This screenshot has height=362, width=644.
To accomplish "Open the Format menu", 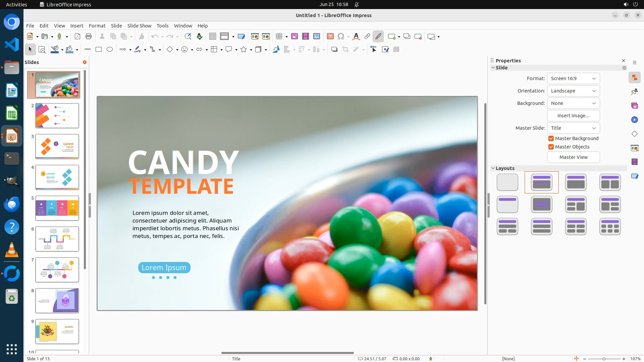I will click(x=97, y=26).
